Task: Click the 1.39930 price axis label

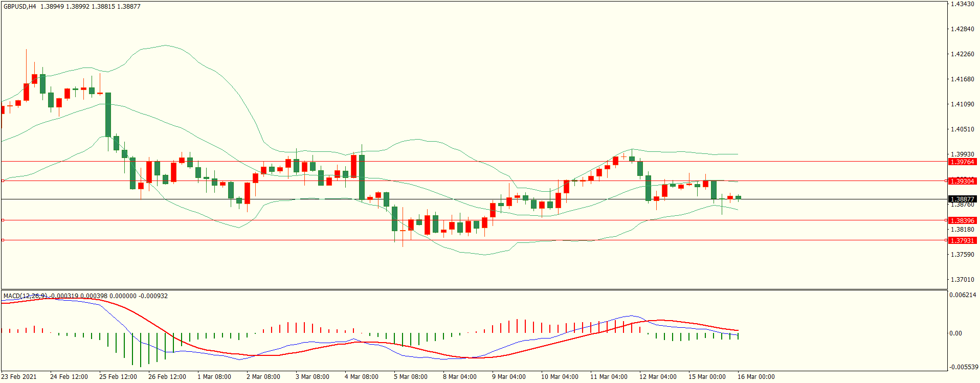Action: (x=962, y=154)
